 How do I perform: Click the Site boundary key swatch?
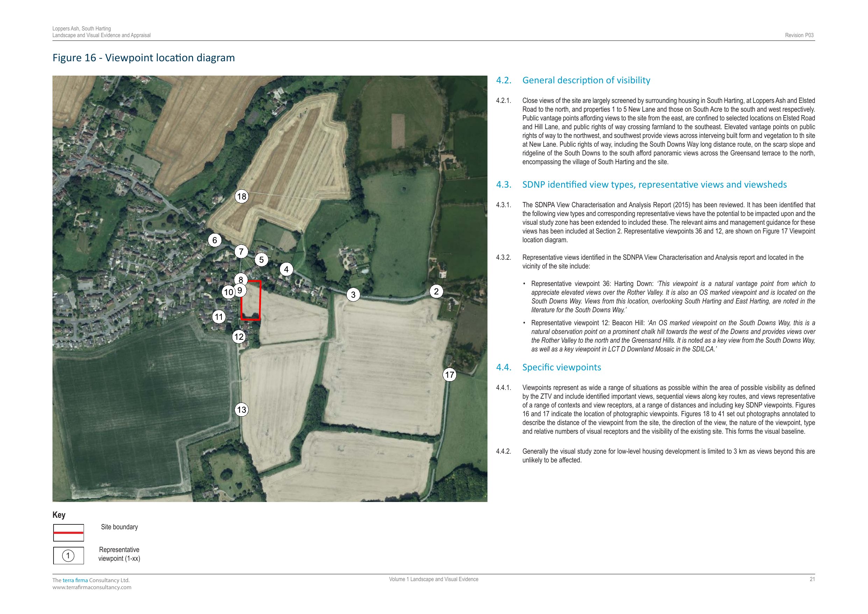(x=69, y=533)
